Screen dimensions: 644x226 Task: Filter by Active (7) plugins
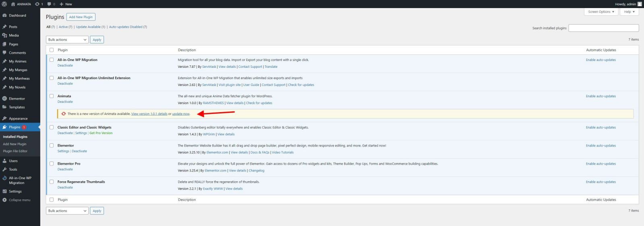pyautogui.click(x=66, y=27)
